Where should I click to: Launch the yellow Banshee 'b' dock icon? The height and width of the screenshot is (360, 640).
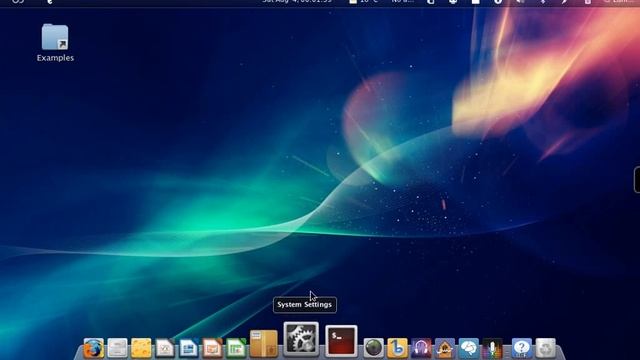tap(397, 348)
